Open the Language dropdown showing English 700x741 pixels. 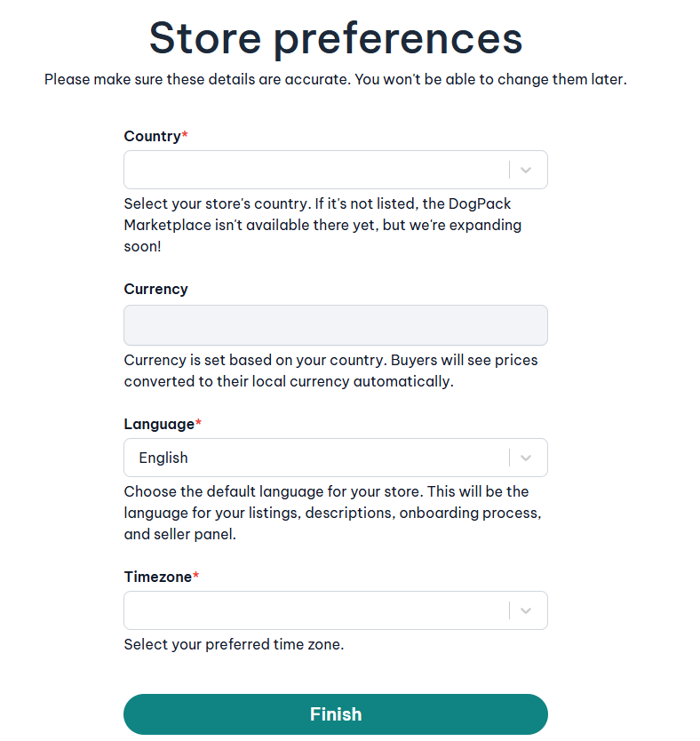pyautogui.click(x=315, y=458)
